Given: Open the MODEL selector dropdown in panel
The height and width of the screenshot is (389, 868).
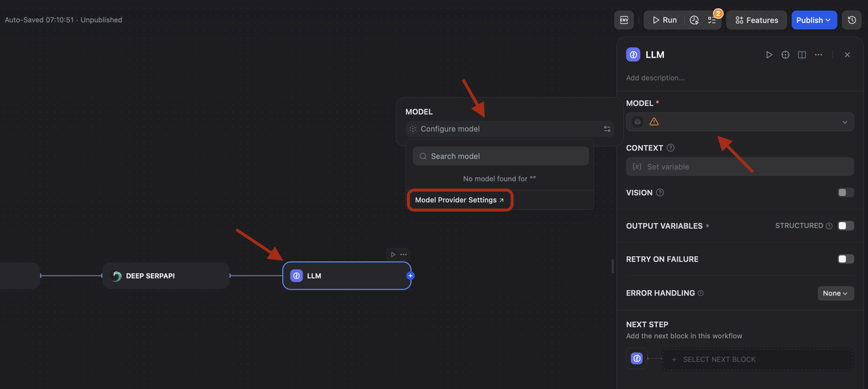Looking at the screenshot, I should 740,122.
